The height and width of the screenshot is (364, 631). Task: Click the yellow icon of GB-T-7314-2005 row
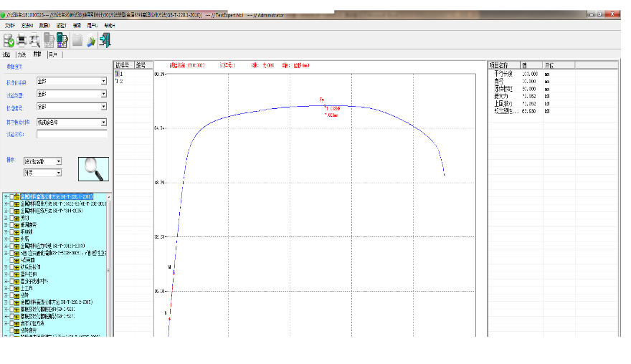click(x=17, y=211)
